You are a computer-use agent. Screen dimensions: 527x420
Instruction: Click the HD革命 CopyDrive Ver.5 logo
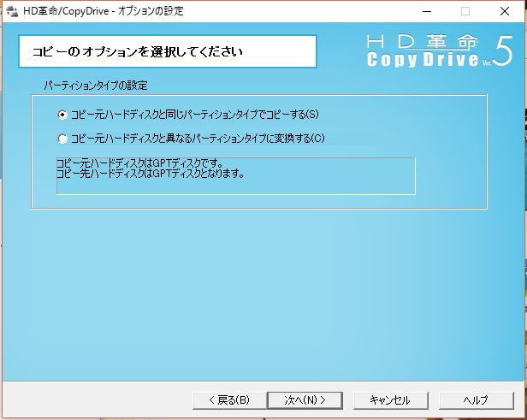click(440, 50)
